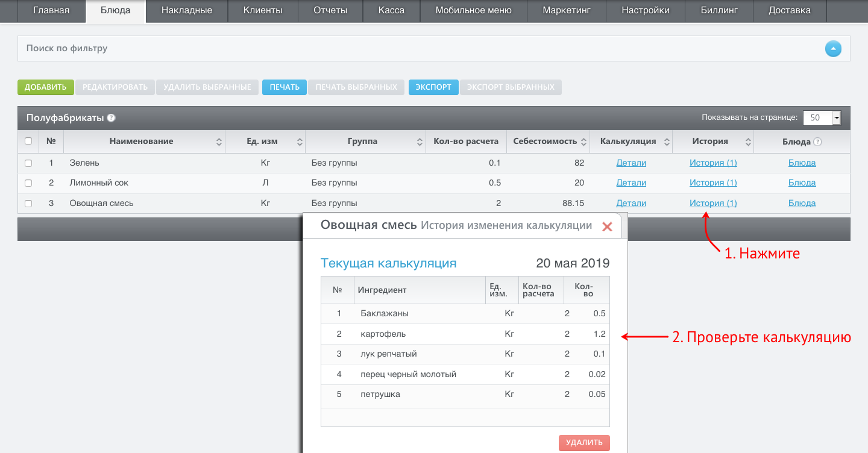The height and width of the screenshot is (453, 868).
Task: Toggle the select-all checkbox in header
Action: pos(28,142)
